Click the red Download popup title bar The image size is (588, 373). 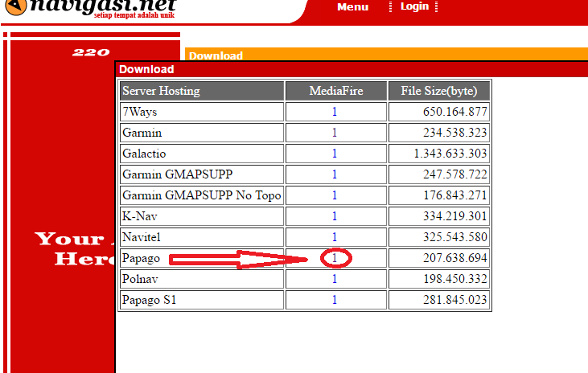pyautogui.click(x=352, y=69)
